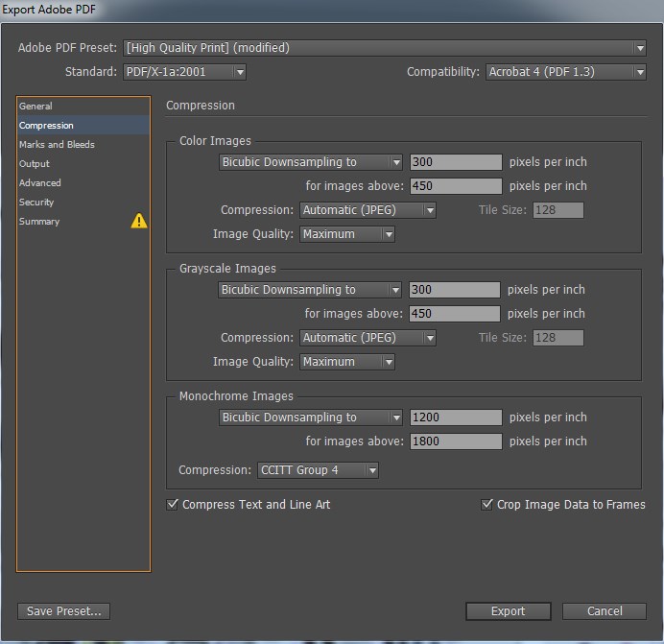Click the warning icon beside Summary
The width and height of the screenshot is (664, 644).
click(139, 222)
